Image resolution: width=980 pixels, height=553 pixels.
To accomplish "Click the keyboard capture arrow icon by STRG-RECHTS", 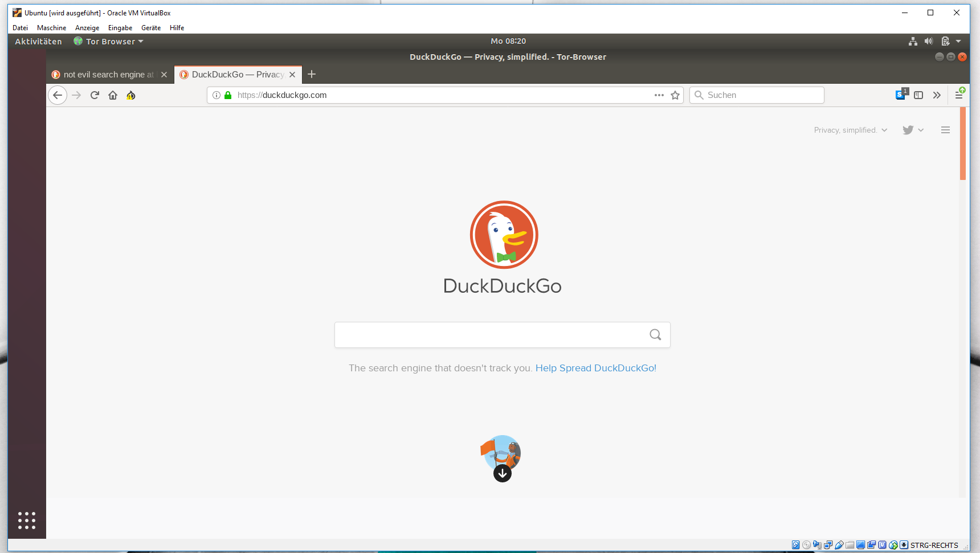I will [904, 545].
